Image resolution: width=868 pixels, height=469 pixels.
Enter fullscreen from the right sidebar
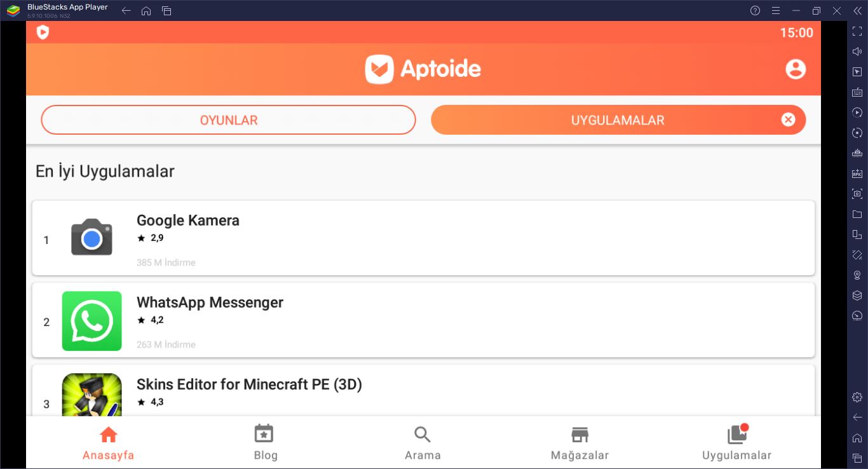click(x=857, y=31)
